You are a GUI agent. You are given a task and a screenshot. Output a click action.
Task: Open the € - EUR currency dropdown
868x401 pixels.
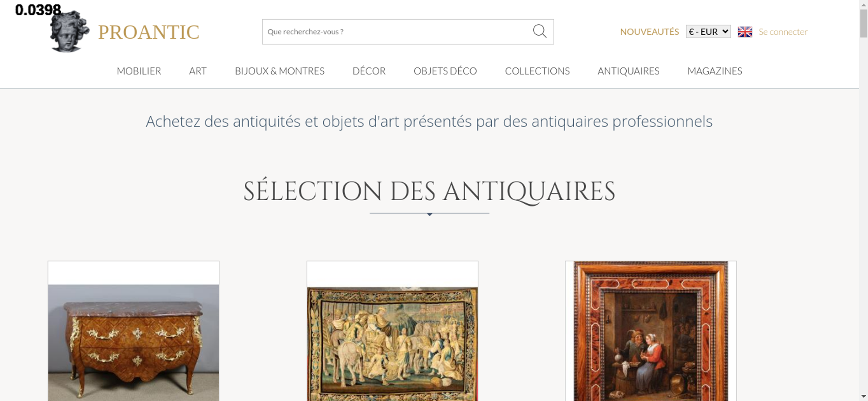pos(708,32)
